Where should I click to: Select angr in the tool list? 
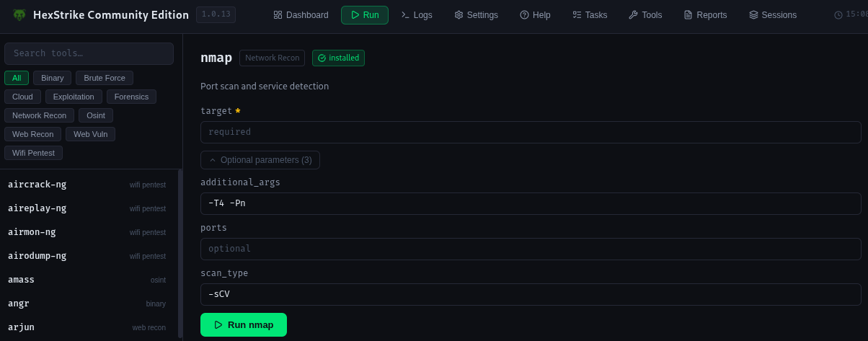point(88,304)
